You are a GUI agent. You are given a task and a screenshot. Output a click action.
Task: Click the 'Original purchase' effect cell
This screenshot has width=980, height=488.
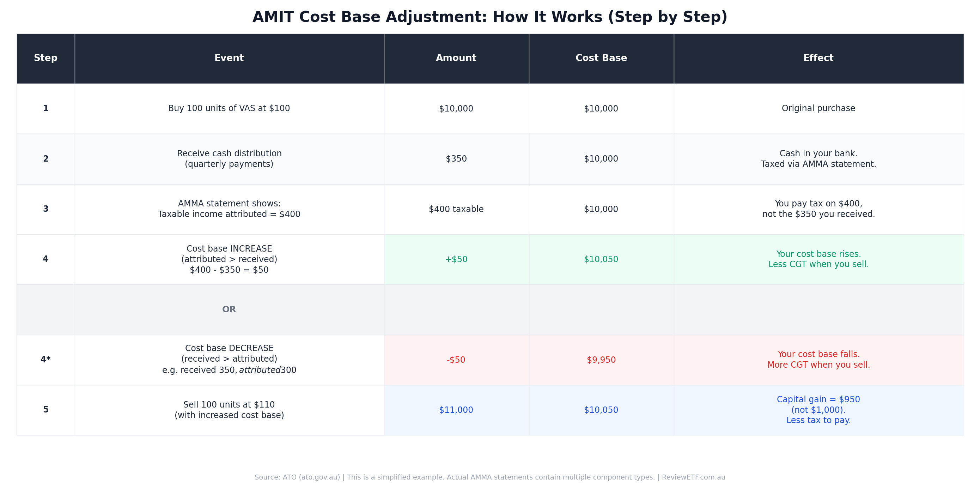coord(818,108)
